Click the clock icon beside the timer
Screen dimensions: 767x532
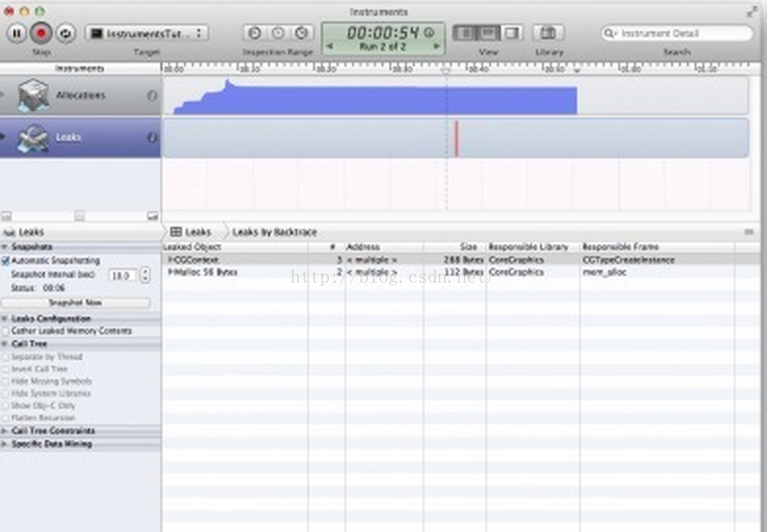[429, 33]
